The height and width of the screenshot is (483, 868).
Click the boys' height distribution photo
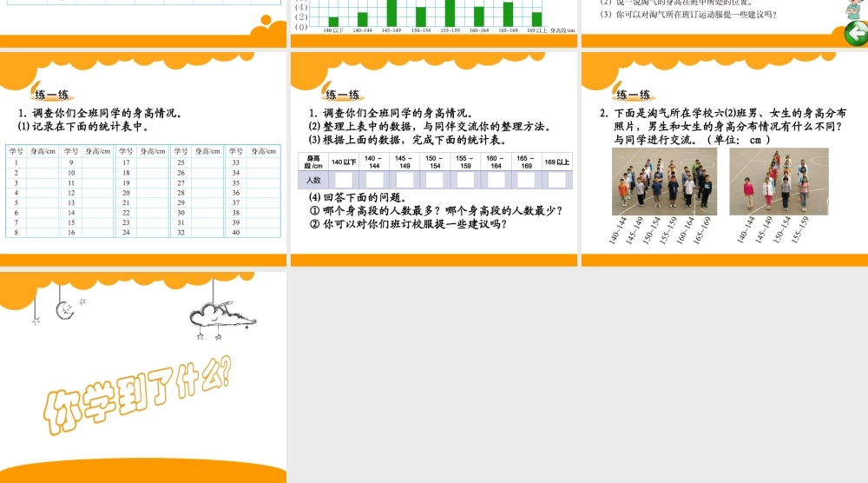(x=664, y=181)
